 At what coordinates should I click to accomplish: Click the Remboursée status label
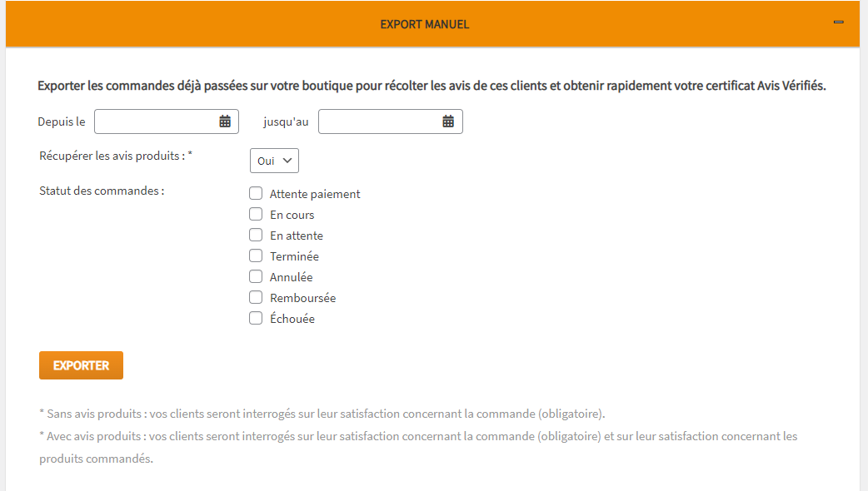[302, 298]
